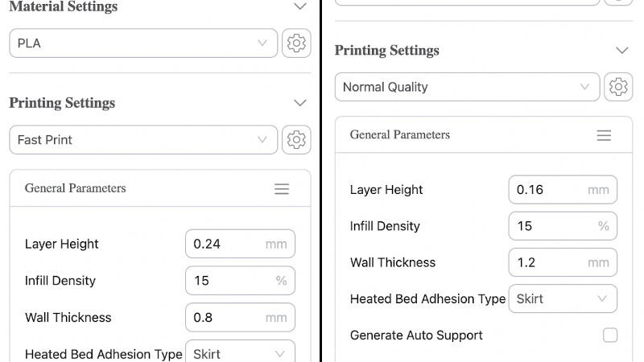Open settings gear beside PLA material
644x362 pixels.
[x=297, y=43]
